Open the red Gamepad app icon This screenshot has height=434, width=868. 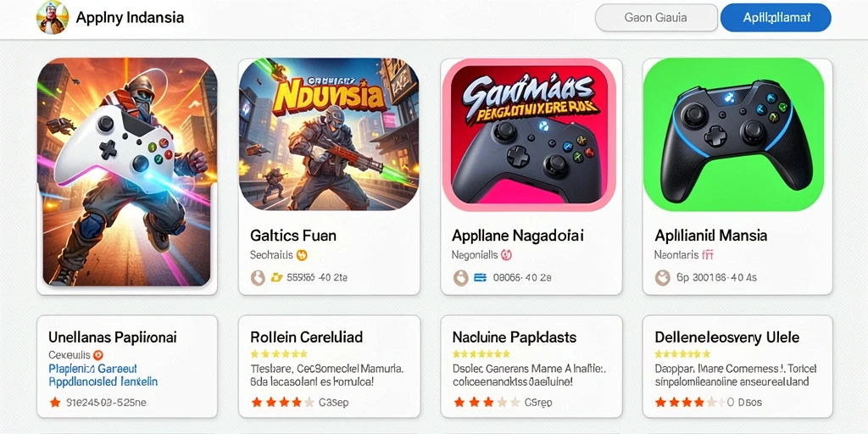531,135
